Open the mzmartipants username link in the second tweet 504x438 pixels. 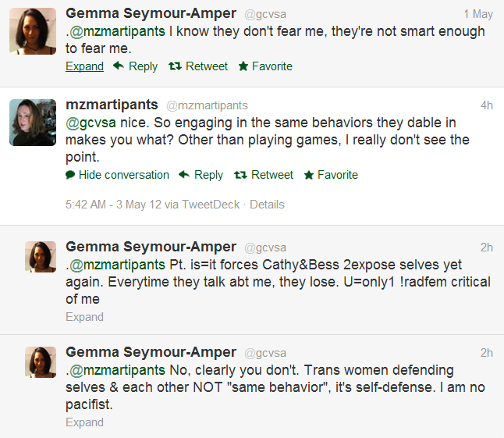click(112, 105)
